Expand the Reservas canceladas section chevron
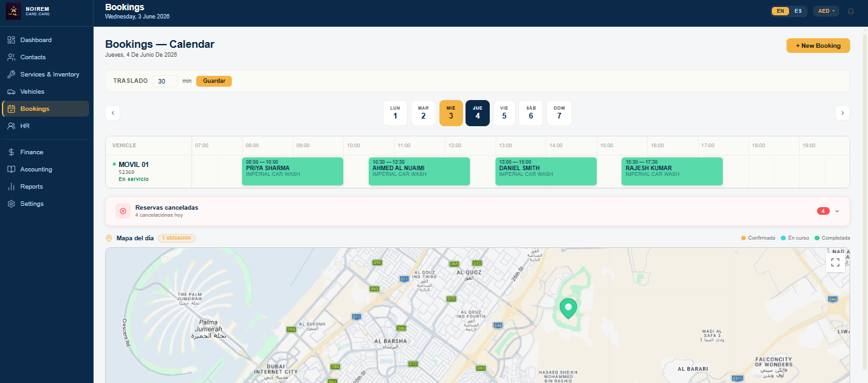 pyautogui.click(x=837, y=211)
